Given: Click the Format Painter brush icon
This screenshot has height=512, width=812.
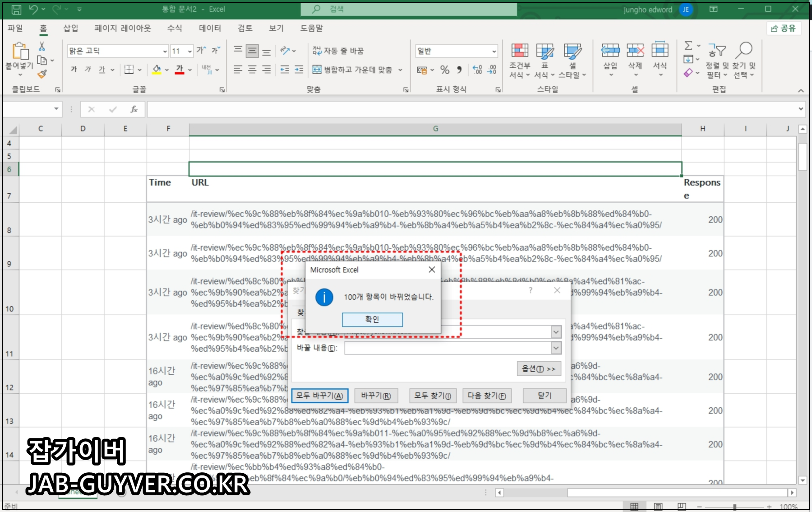Looking at the screenshot, I should point(42,74).
